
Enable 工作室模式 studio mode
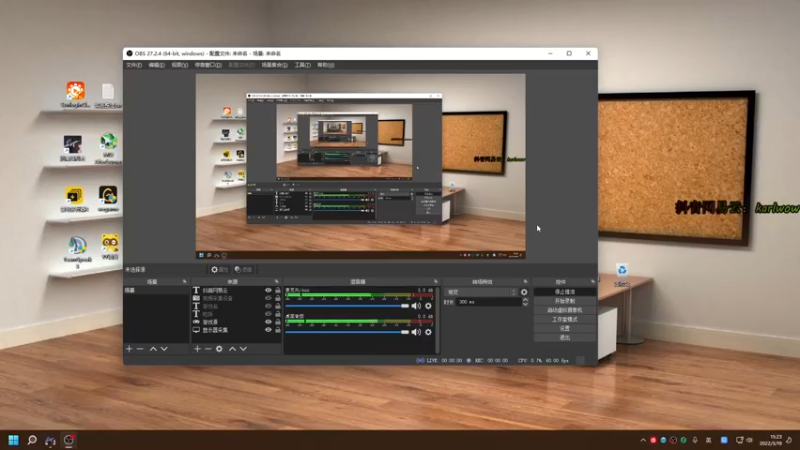click(565, 319)
